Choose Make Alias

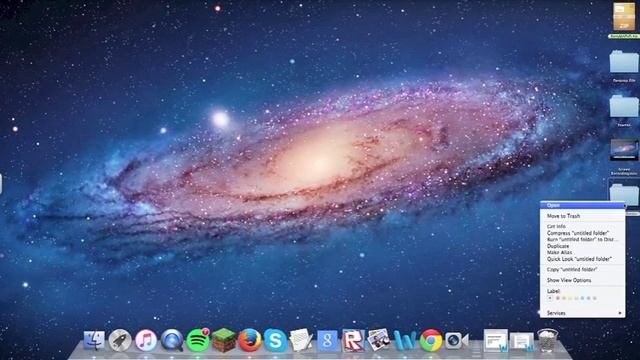pos(582,253)
